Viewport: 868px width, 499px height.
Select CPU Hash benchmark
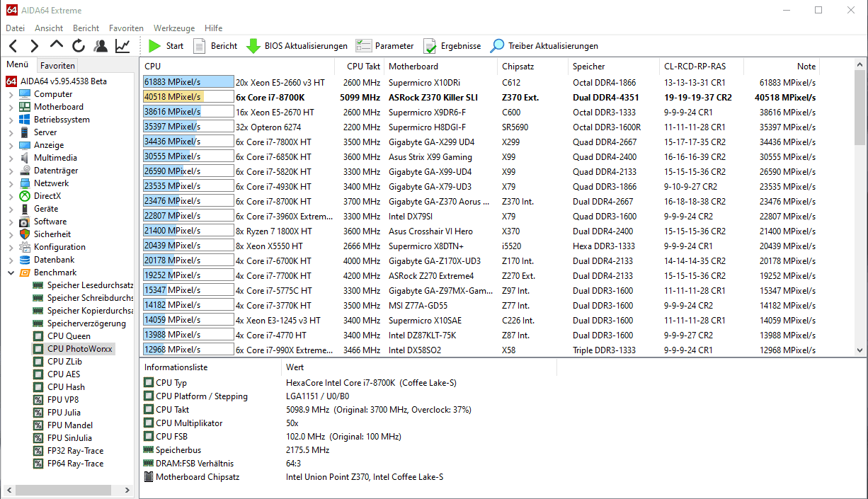59,387
